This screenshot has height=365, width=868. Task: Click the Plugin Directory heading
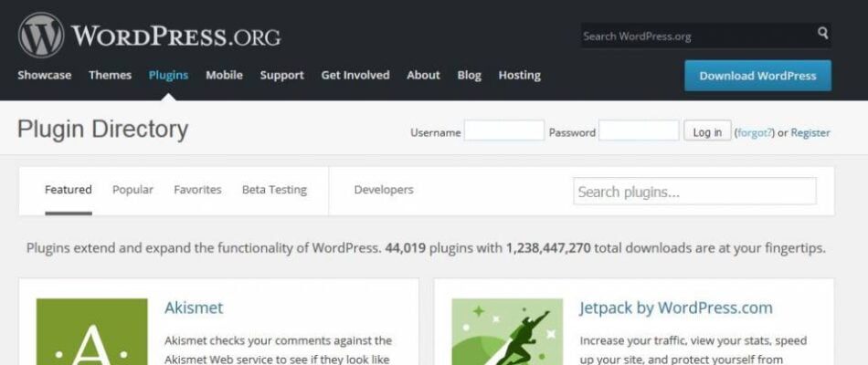coord(103,130)
